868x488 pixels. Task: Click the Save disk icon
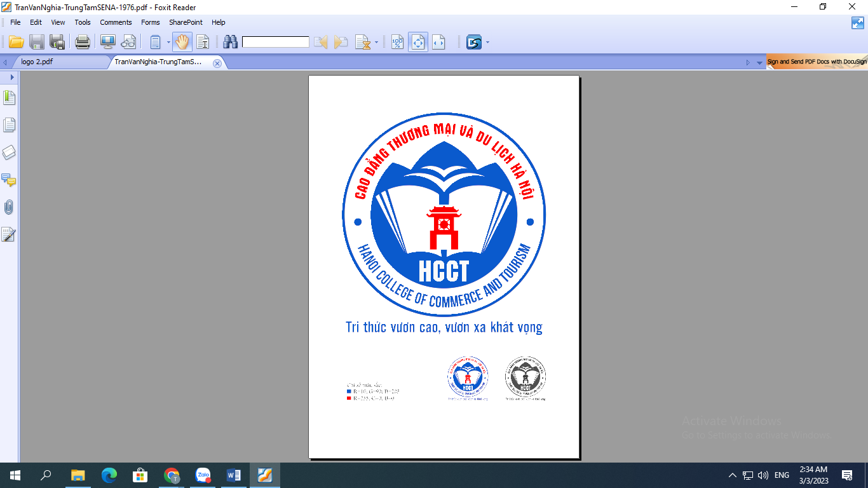point(37,43)
